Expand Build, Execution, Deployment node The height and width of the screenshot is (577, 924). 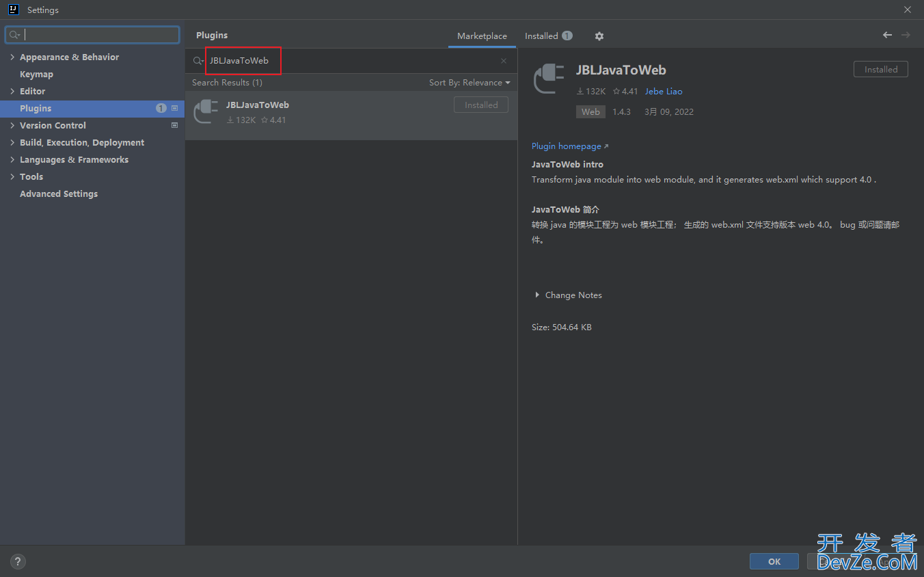[12, 142]
